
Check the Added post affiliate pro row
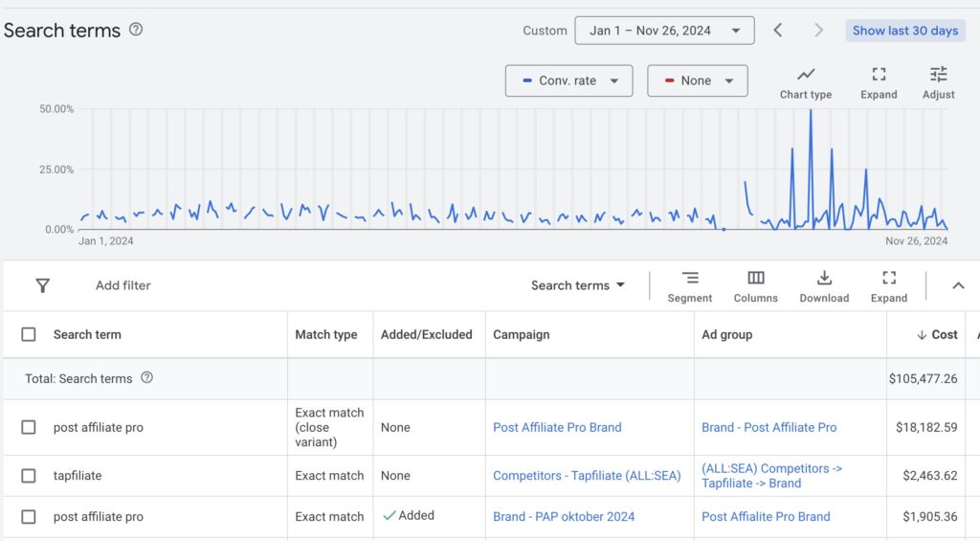click(29, 517)
